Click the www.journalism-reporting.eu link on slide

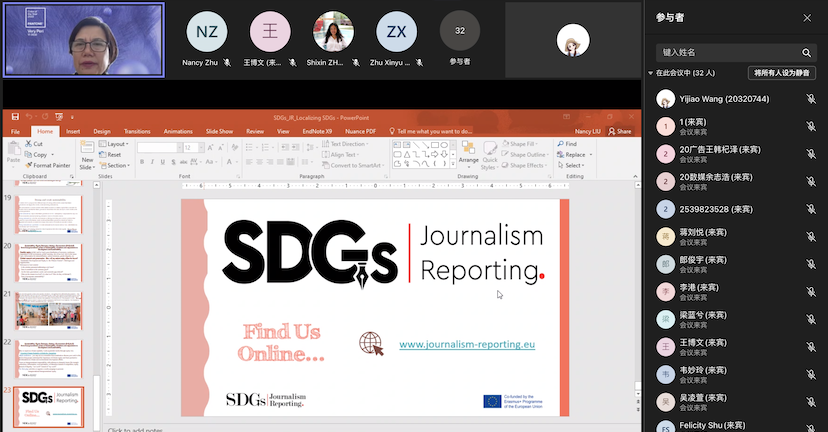pyautogui.click(x=467, y=344)
